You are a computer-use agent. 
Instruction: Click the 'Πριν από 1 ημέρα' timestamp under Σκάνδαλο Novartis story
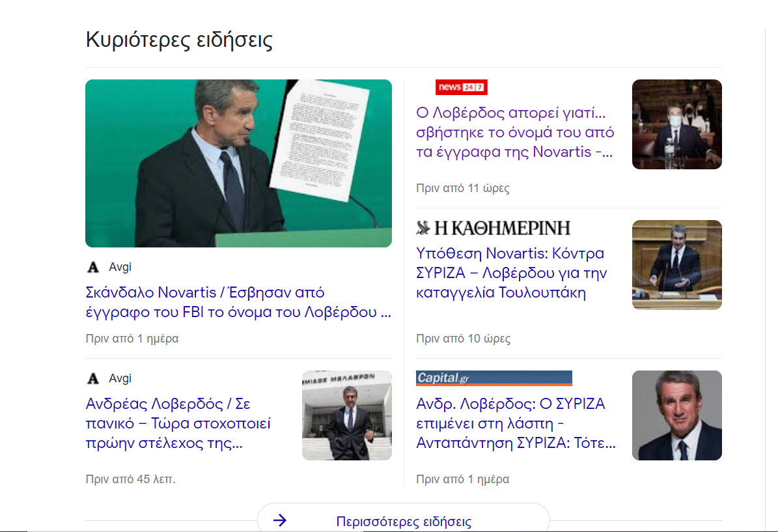tap(132, 339)
